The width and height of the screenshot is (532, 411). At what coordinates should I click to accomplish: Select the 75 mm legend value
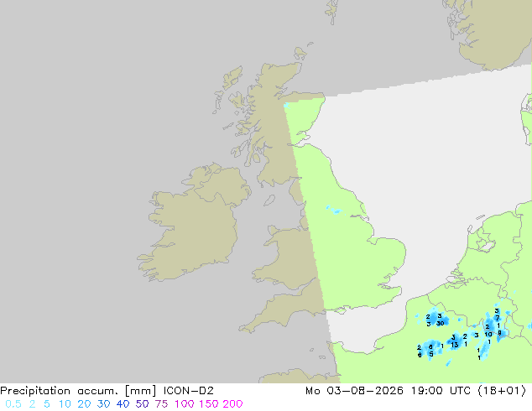[x=161, y=404]
